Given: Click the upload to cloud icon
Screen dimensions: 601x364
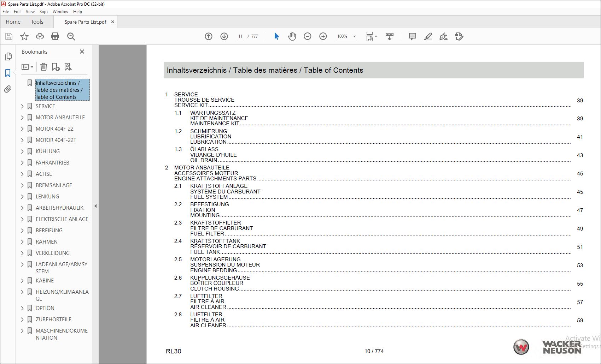Looking at the screenshot, I should [40, 36].
